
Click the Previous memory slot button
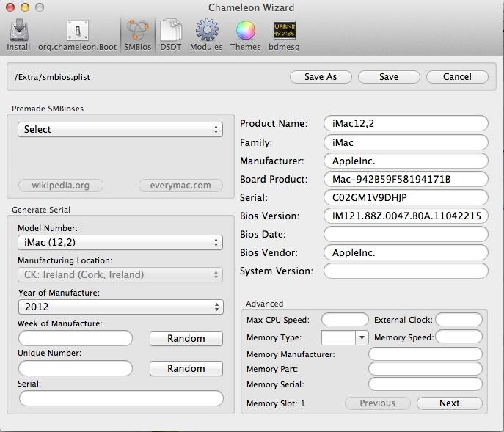point(378,403)
